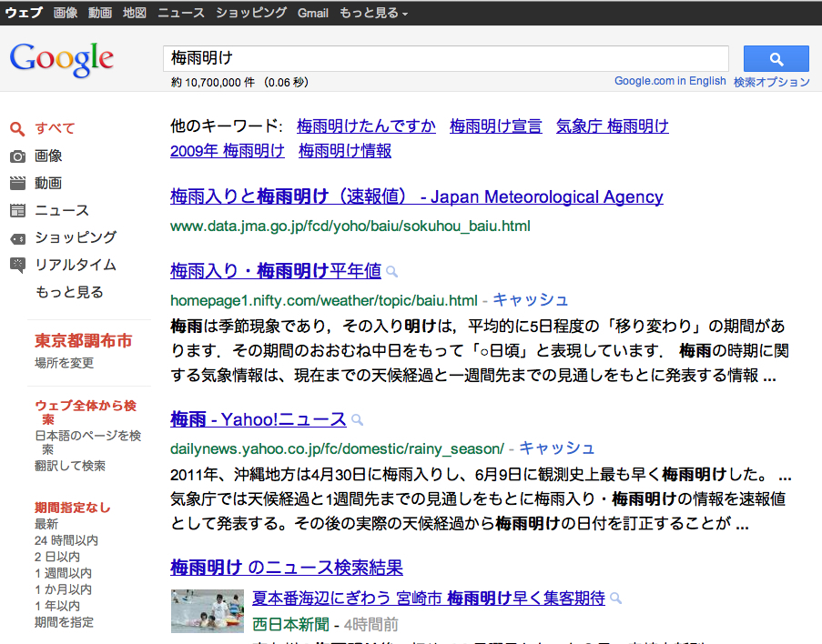Open preview magnifier beside 梅雨 - Yahoo!ニュース
The image size is (822, 644).
pyautogui.click(x=357, y=419)
